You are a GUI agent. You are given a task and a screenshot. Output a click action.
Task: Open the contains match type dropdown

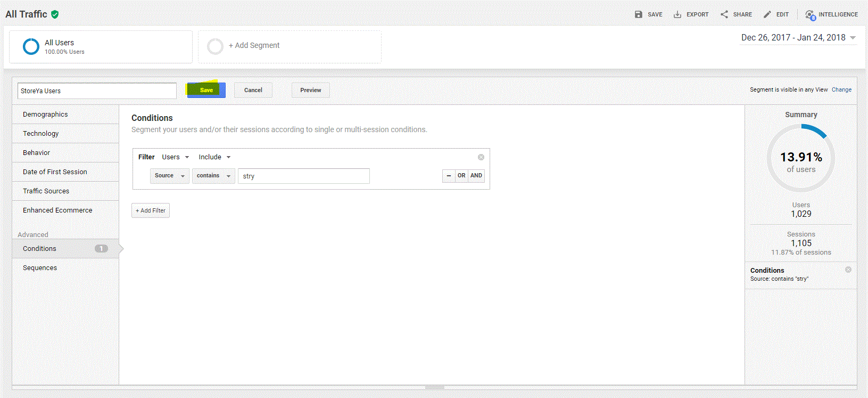pyautogui.click(x=213, y=176)
